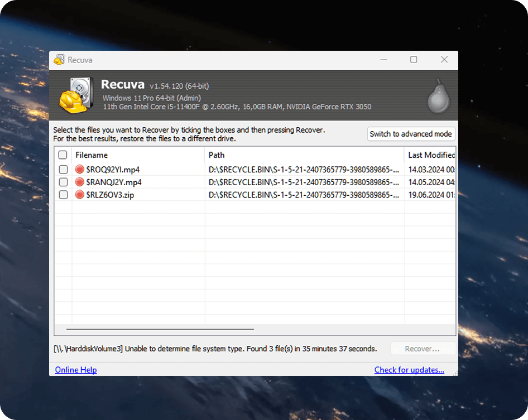Click the path cell of $RLZ6OV3.zip row
Viewport: 528px width, 420px height.
(x=304, y=195)
